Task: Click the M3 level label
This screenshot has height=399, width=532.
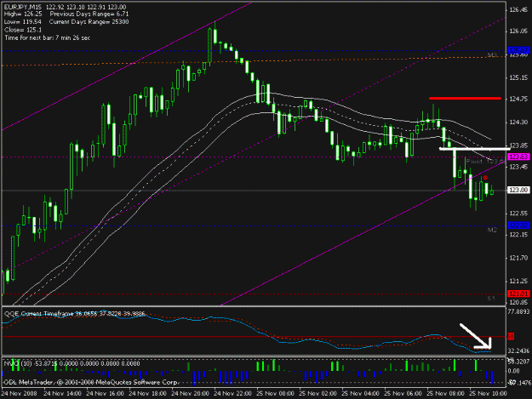Action: [x=492, y=55]
